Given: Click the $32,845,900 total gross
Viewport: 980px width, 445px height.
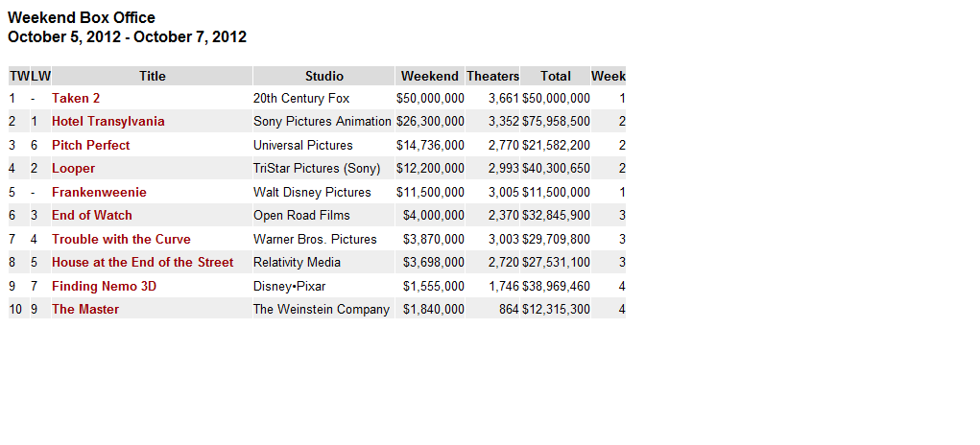Looking at the screenshot, I should (557, 216).
